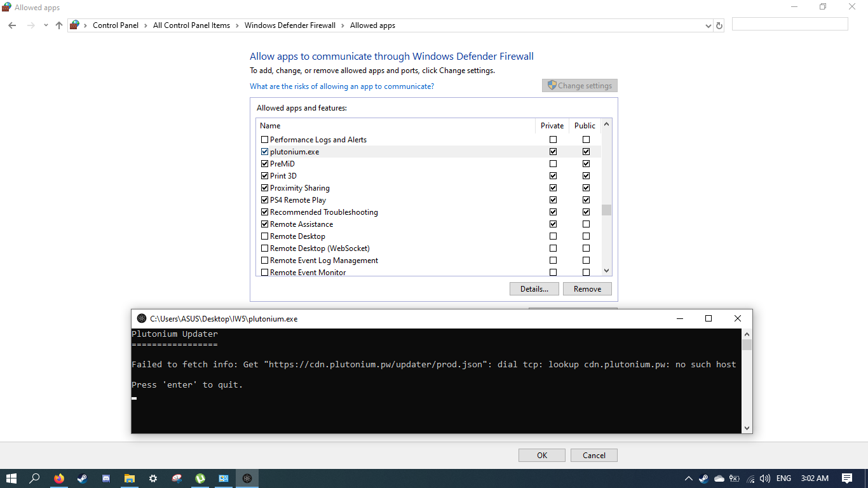Screen dimensions: 868x488
Task: Select Recommended Troubleshooting row text
Action: tap(324, 212)
